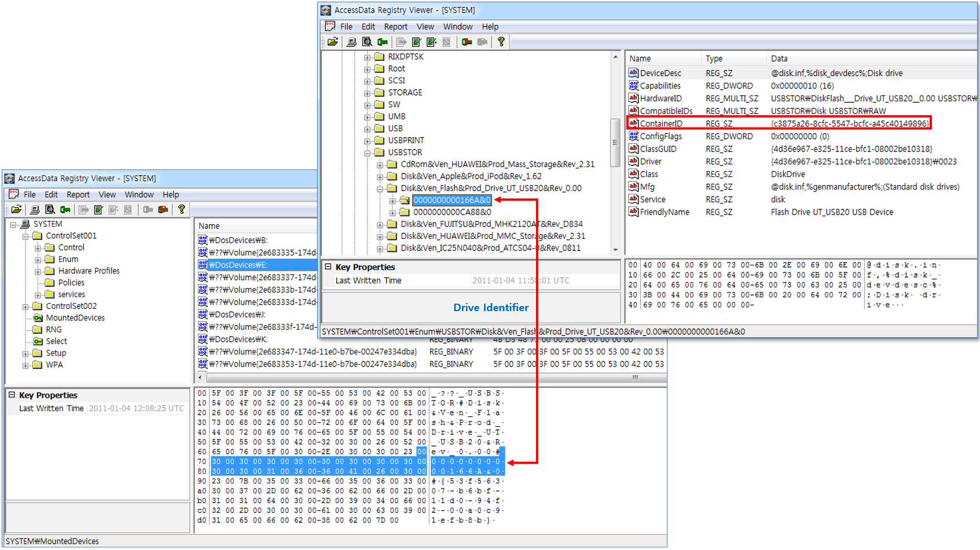Click Full Registry View computer icon, USBSTOR window

pyautogui.click(x=351, y=42)
